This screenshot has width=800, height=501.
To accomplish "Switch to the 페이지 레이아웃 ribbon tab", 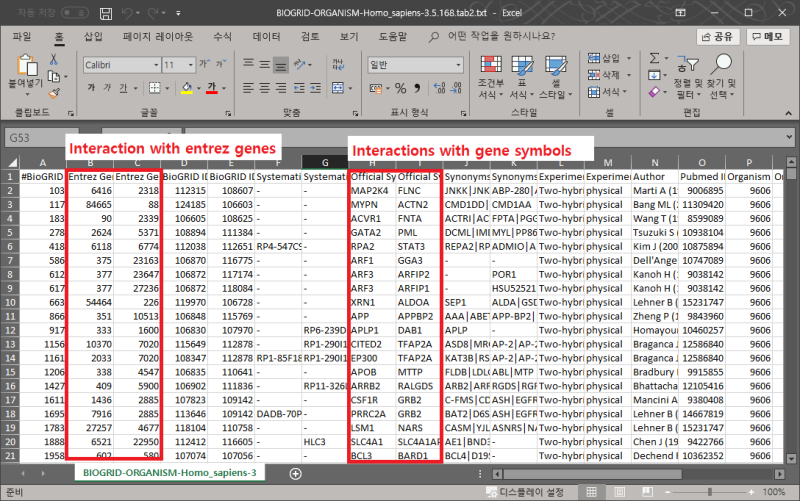I will pos(158,37).
